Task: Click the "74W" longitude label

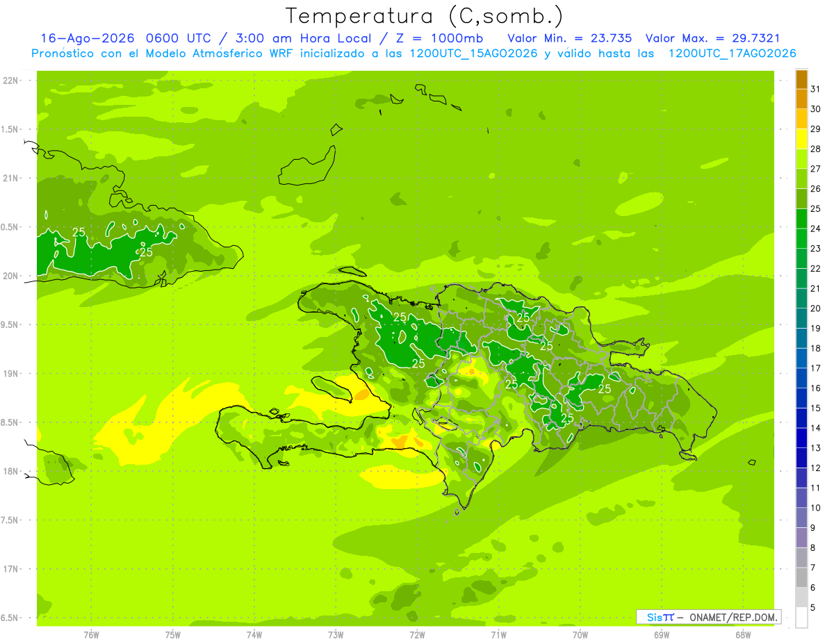Action: coord(254,635)
